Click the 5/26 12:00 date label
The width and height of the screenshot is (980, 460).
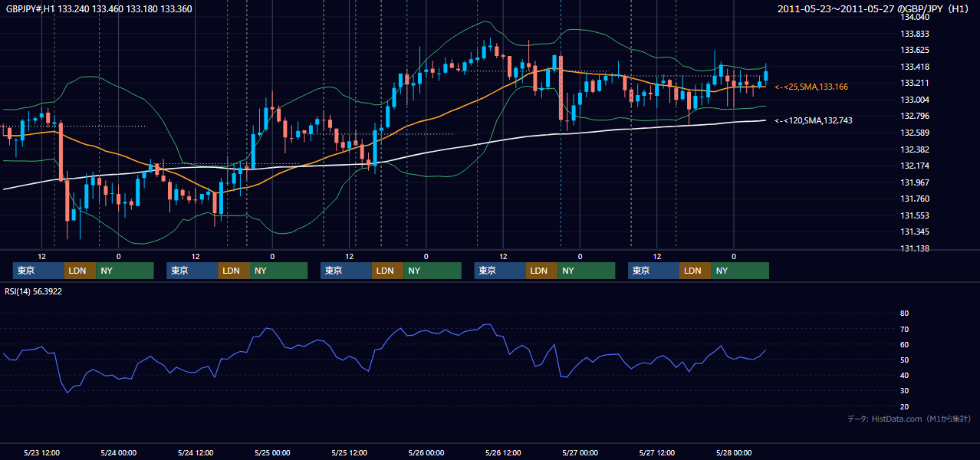click(503, 452)
